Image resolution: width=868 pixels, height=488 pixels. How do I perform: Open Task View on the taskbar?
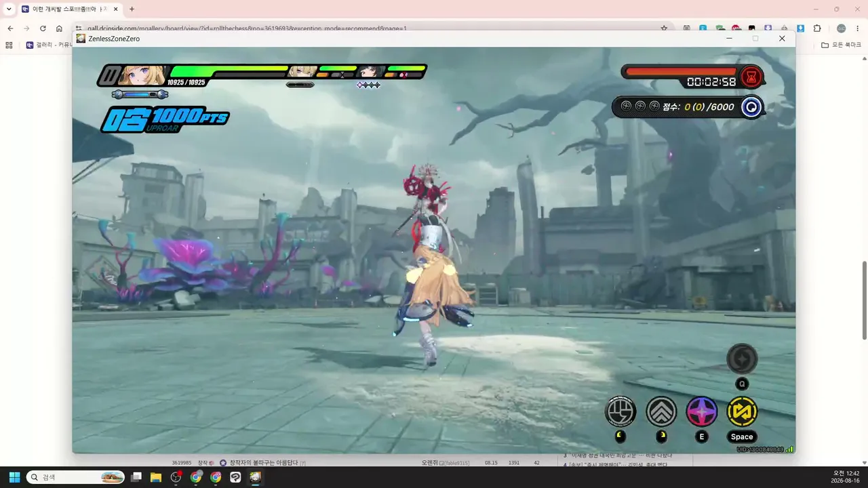click(136, 477)
